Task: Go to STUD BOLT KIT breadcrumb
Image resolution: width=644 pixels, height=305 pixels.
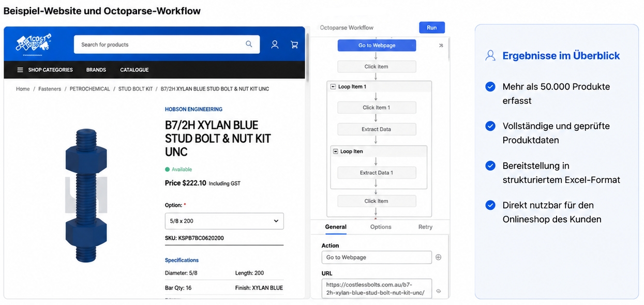Action: (x=136, y=89)
